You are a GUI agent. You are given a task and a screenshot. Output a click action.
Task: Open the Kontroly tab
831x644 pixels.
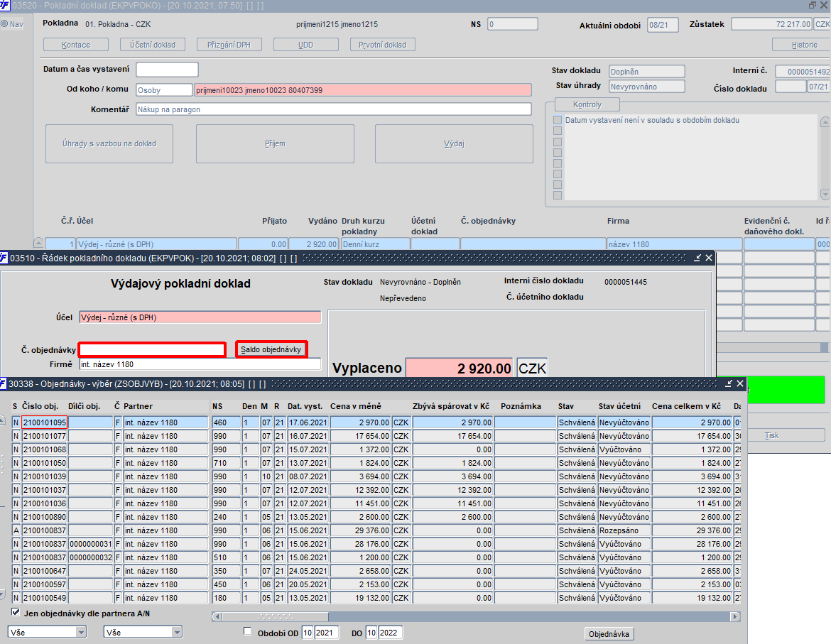(587, 104)
